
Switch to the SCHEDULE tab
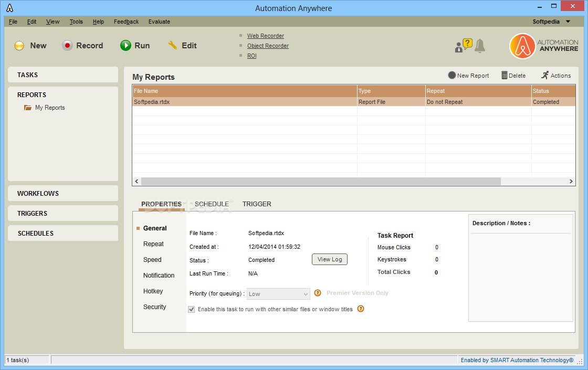pyautogui.click(x=212, y=204)
